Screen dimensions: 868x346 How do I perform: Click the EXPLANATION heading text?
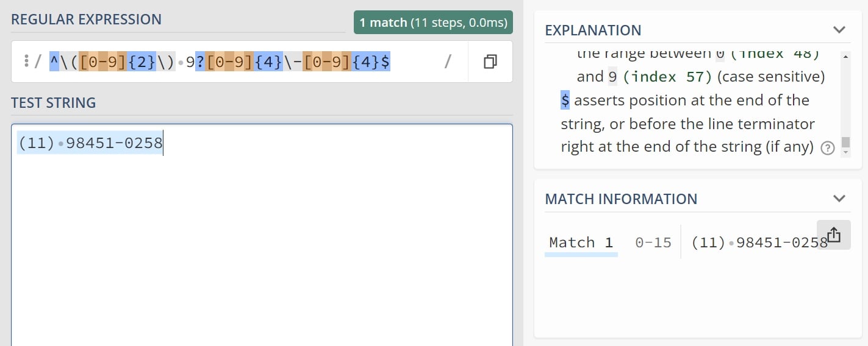(x=593, y=30)
